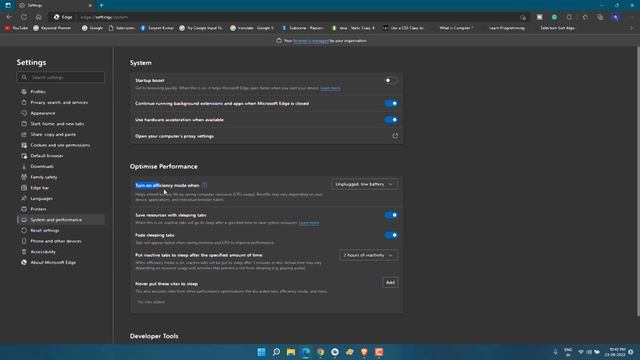Turn off Save resources with sleeping tabs
This screenshot has height=360, width=640.
click(391, 215)
